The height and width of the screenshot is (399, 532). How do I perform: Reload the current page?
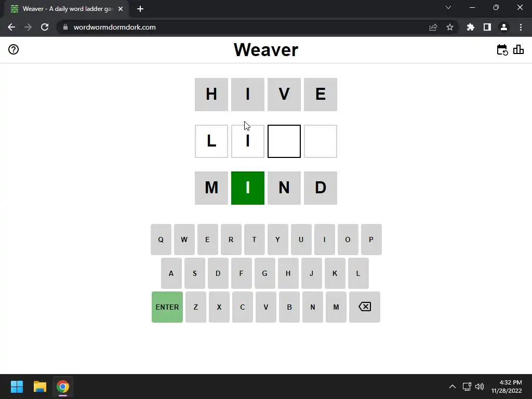click(x=45, y=27)
